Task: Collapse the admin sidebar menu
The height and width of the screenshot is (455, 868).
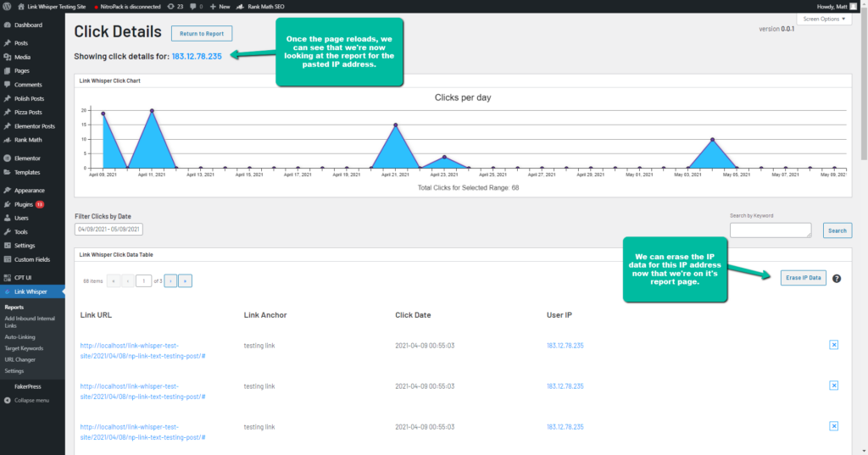Action: [x=31, y=400]
